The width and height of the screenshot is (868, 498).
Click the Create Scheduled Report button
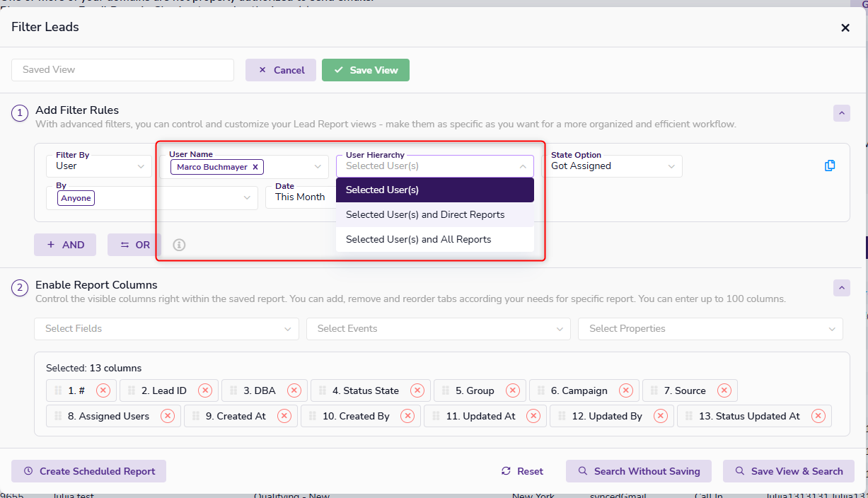coord(88,471)
